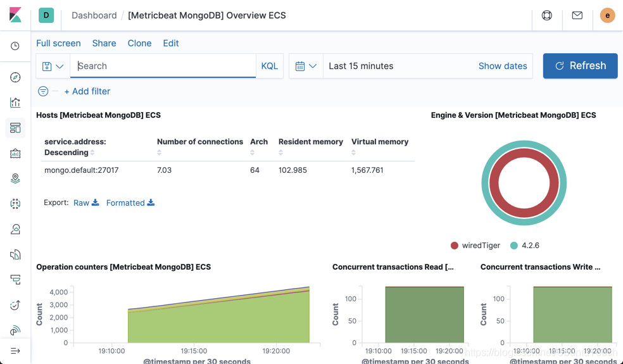Switch query language via KQL

click(x=269, y=66)
